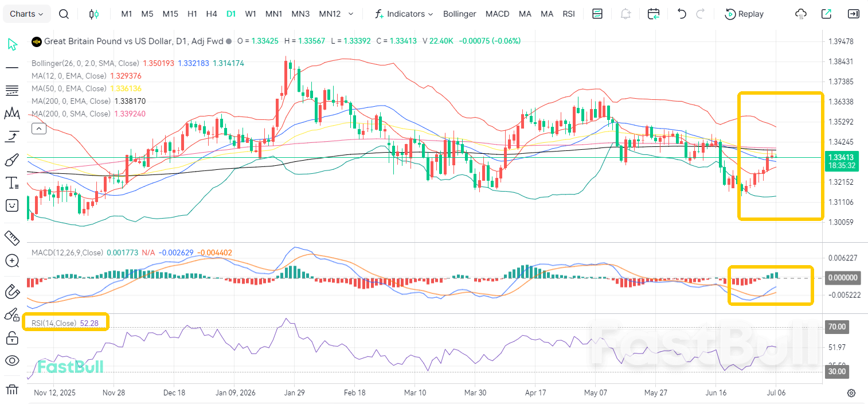Toggle lock all drawings
Screen dimensions: 868x404
[x=12, y=337]
